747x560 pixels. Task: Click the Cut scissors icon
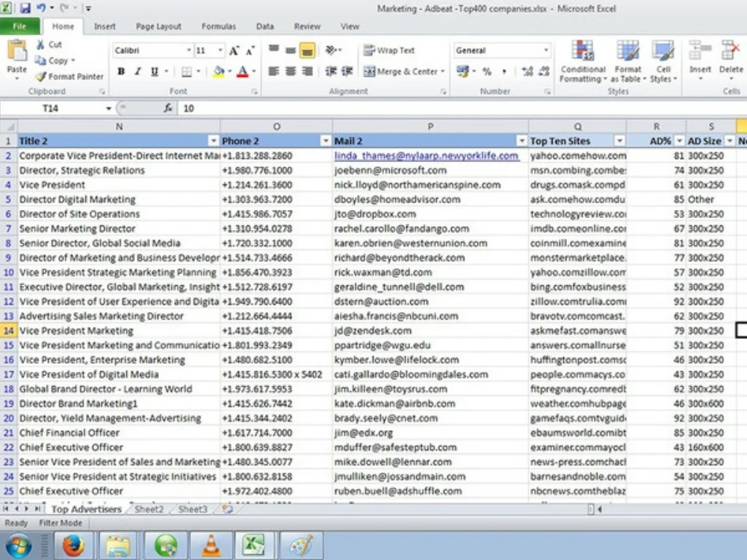click(40, 44)
